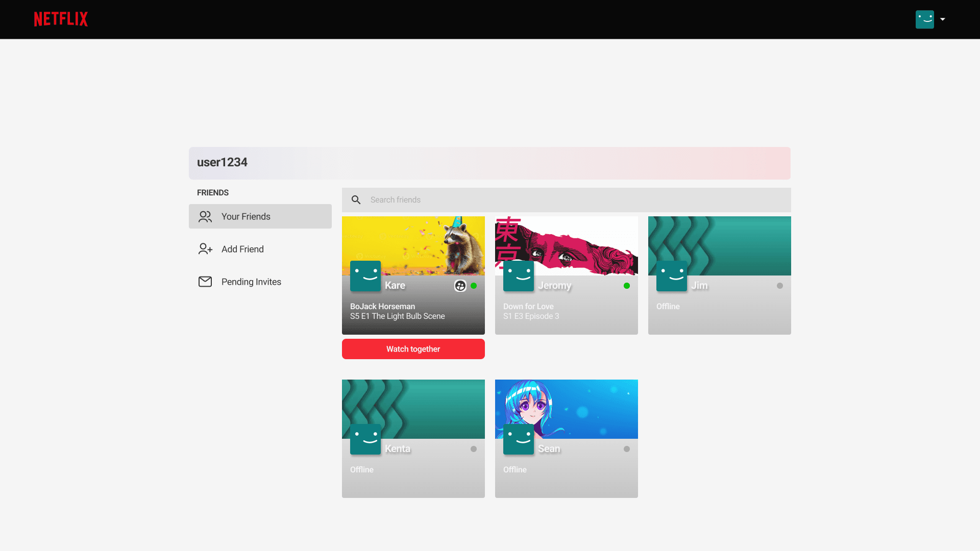Open Jim's teal banner image
Image resolution: width=980 pixels, height=551 pixels.
(720, 246)
